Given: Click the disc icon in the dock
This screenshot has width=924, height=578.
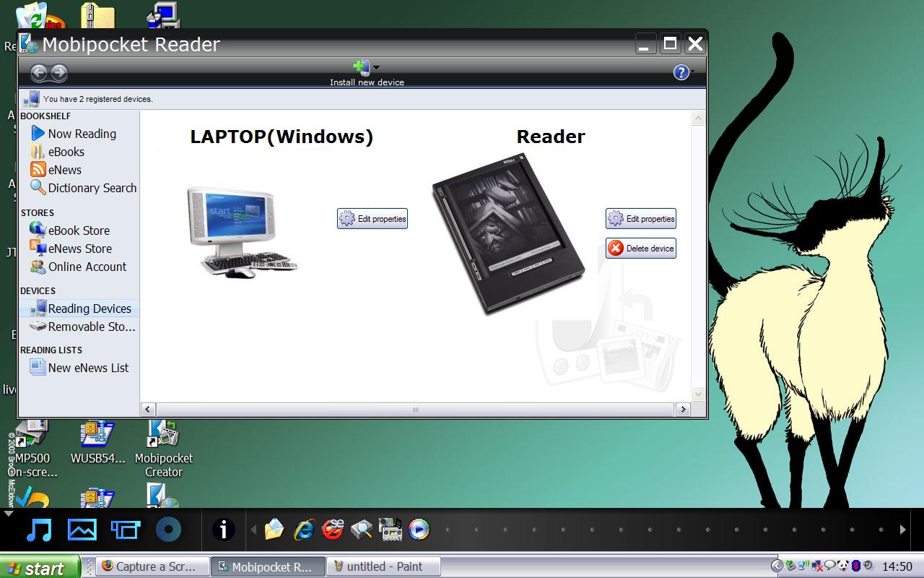Looking at the screenshot, I should [168, 530].
